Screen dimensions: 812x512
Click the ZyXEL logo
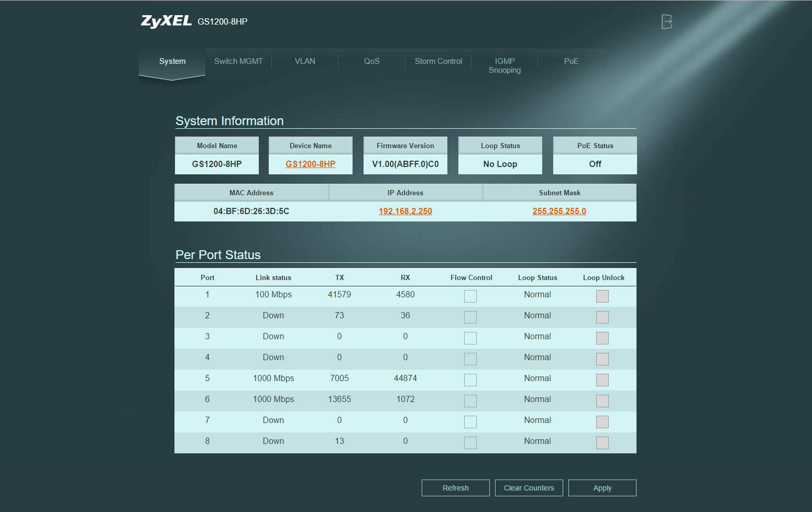coord(166,21)
